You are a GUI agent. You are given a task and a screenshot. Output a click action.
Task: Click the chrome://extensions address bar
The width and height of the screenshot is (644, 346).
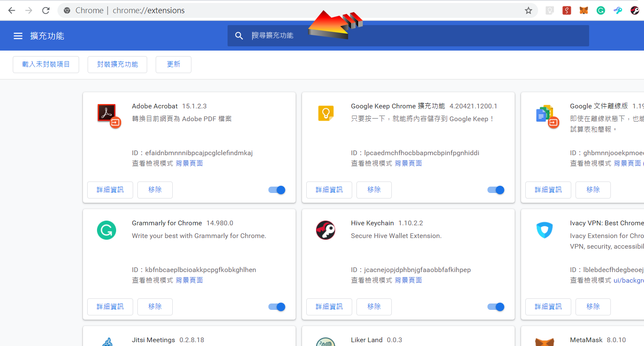(298, 10)
